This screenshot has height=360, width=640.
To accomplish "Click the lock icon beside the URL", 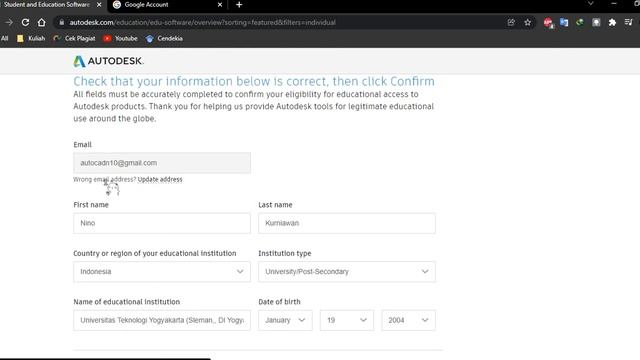I will tap(62, 22).
